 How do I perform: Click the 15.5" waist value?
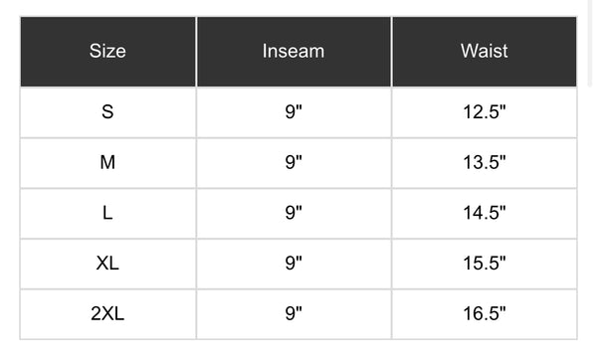click(x=485, y=264)
